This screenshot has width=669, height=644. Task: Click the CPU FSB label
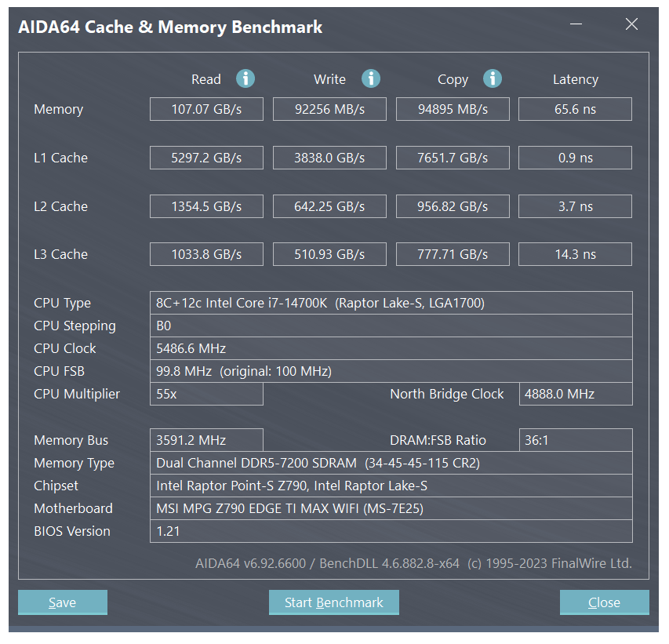click(60, 371)
